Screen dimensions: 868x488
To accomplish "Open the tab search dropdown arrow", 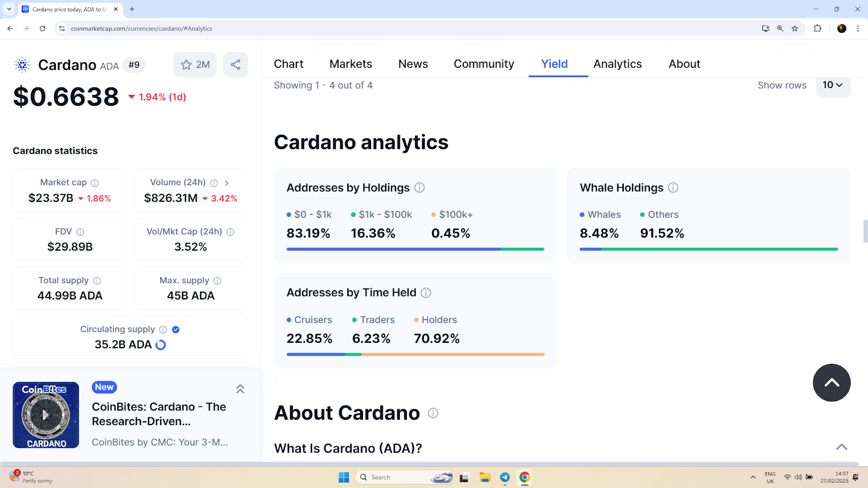I will [x=9, y=9].
